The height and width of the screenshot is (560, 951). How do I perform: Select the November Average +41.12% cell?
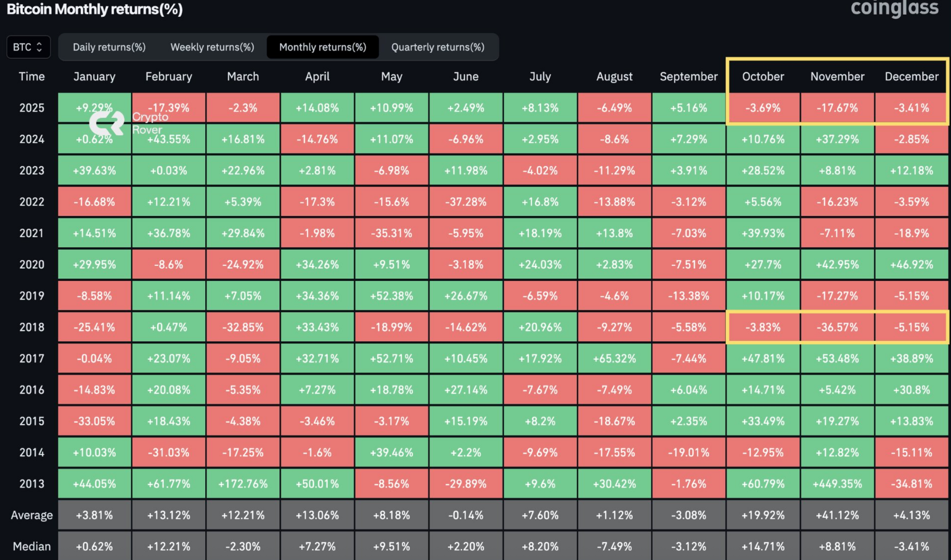click(x=837, y=515)
